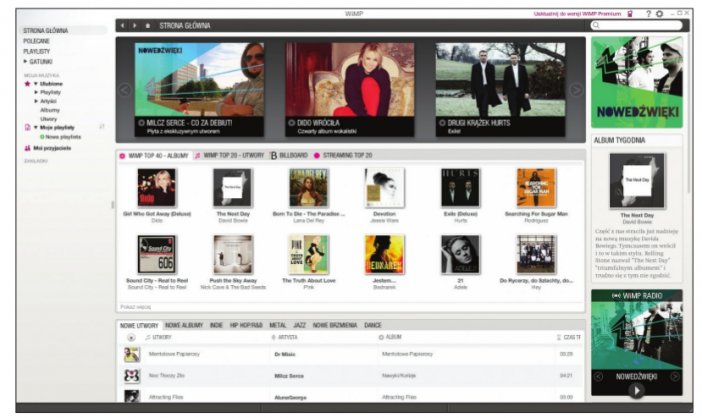Open Adele 21 album cover
The image size is (702, 418).
460,254
